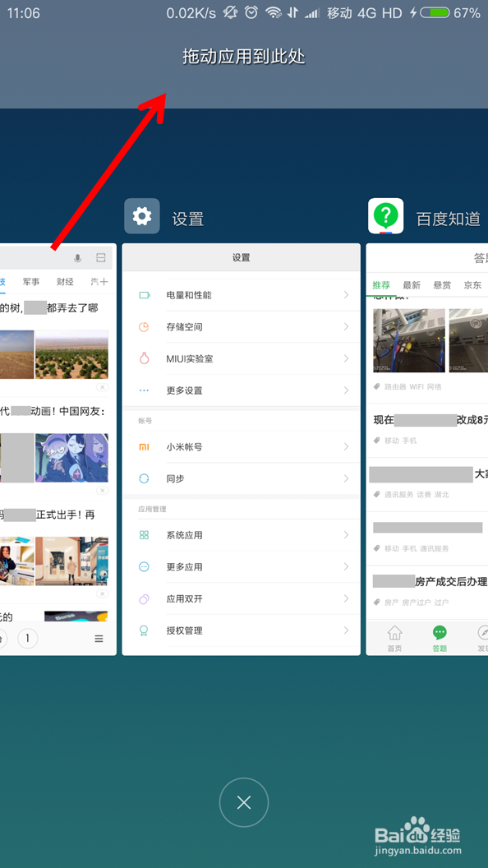Screen dimensions: 488x868
Task: Tap the muted bell status icon
Action: click(230, 12)
